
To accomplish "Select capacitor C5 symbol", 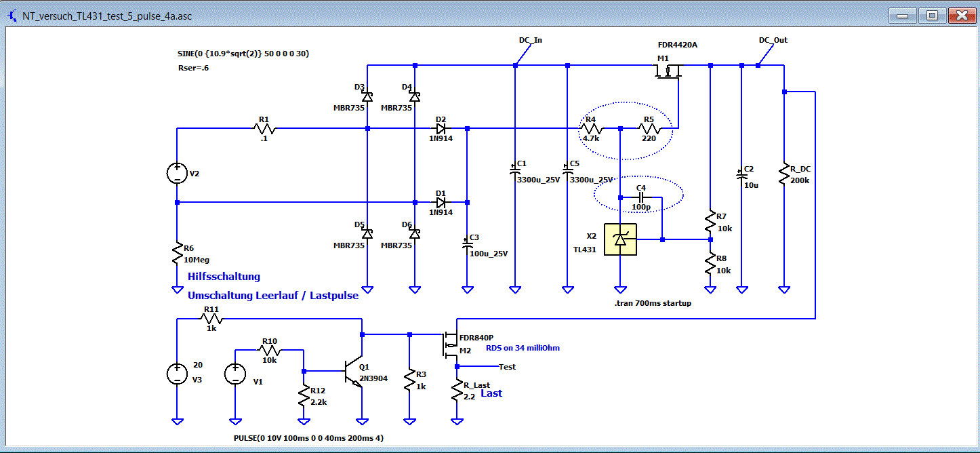I will click(x=567, y=169).
